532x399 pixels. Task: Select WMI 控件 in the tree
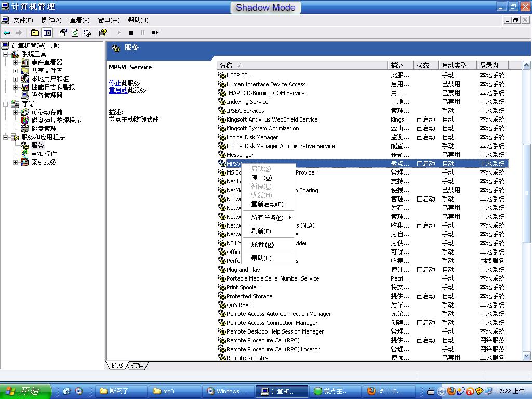pos(44,154)
